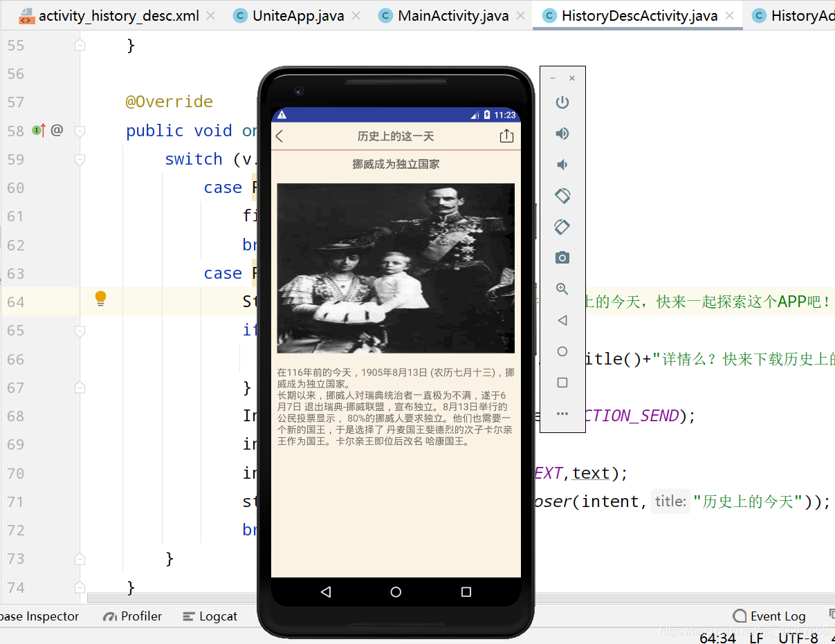This screenshot has height=644, width=835.
Task: Click the switch keyword on line 59
Action: (x=194, y=159)
